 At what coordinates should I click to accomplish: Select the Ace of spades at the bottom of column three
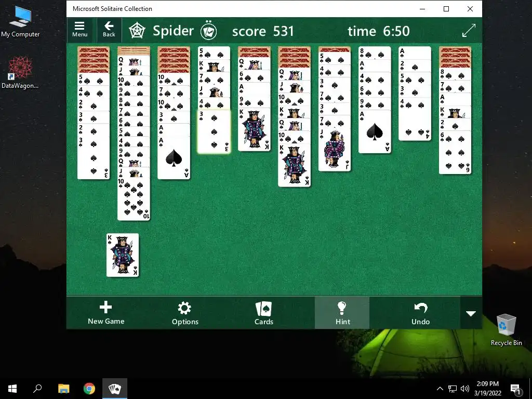click(174, 158)
